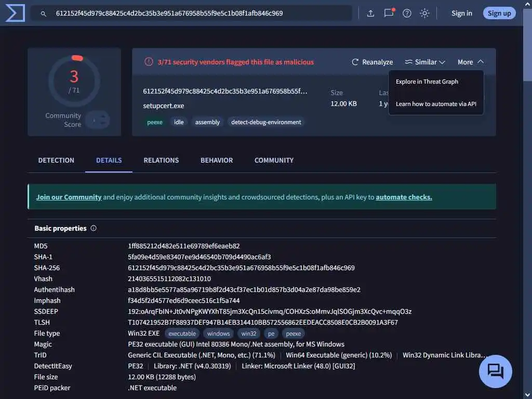The image size is (532, 399).
Task: Open the floating chat bubble button
Action: (x=495, y=371)
